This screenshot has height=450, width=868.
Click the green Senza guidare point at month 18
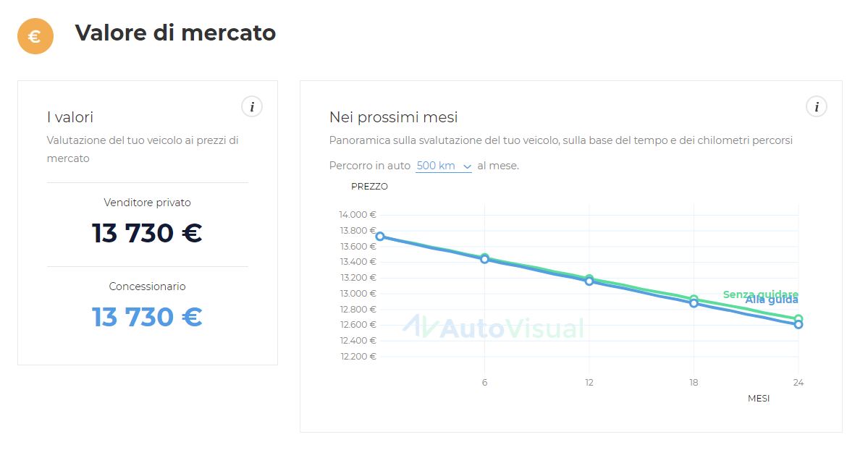pos(694,299)
